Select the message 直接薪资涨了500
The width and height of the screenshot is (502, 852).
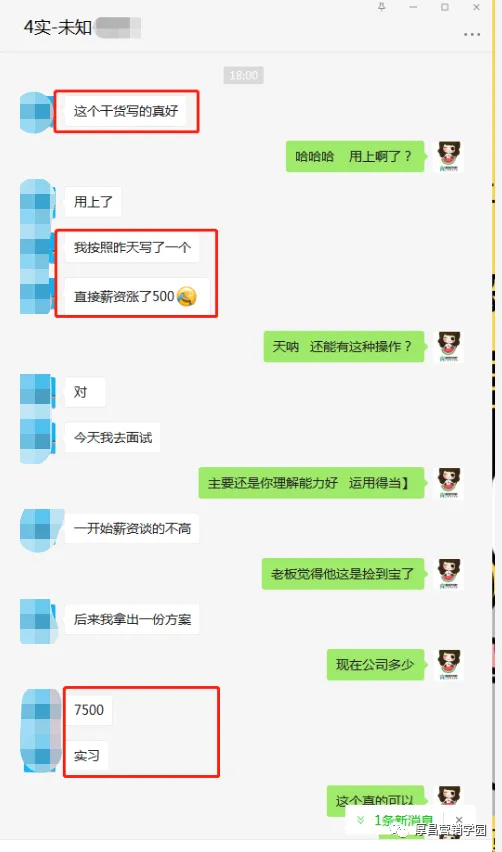pyautogui.click(x=137, y=297)
